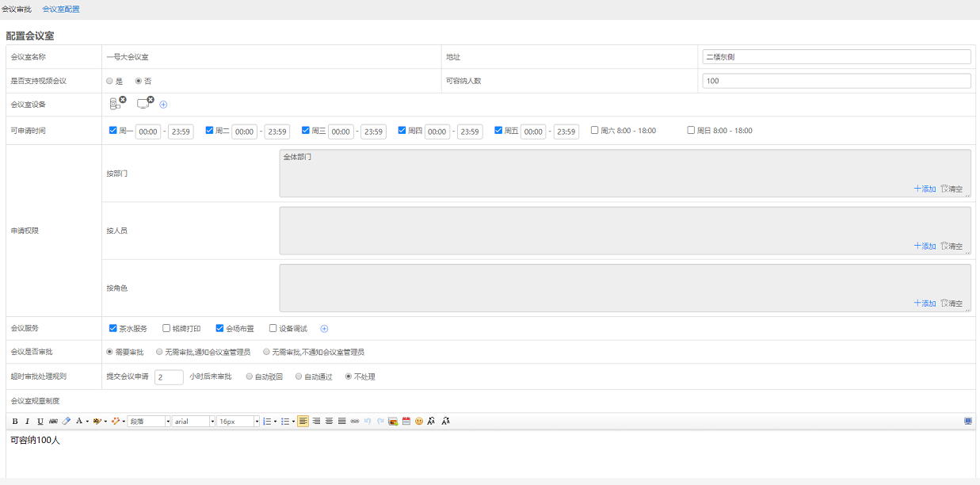Open the 会议室配置 tab
The image size is (980, 485).
(61, 10)
